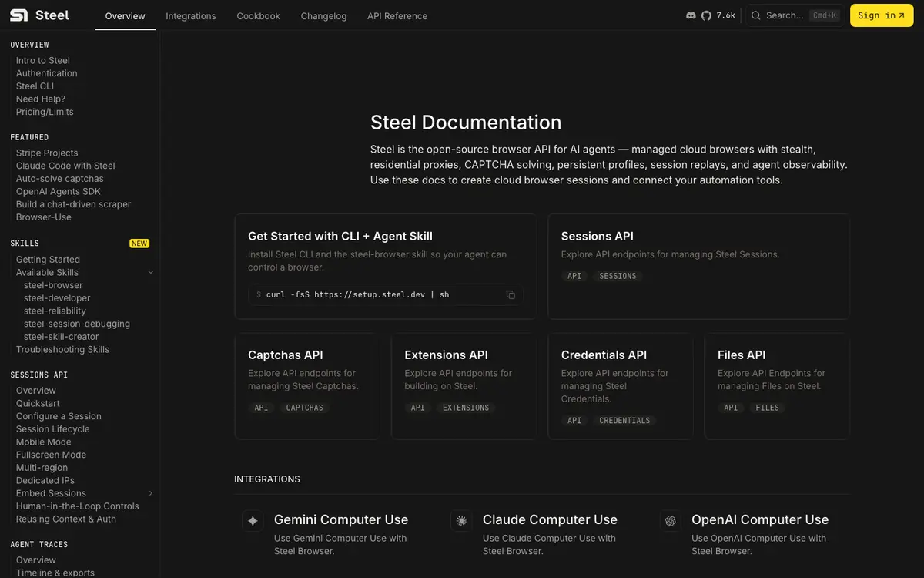Image resolution: width=924 pixels, height=578 pixels.
Task: Open the Authentication page
Action: (x=47, y=73)
